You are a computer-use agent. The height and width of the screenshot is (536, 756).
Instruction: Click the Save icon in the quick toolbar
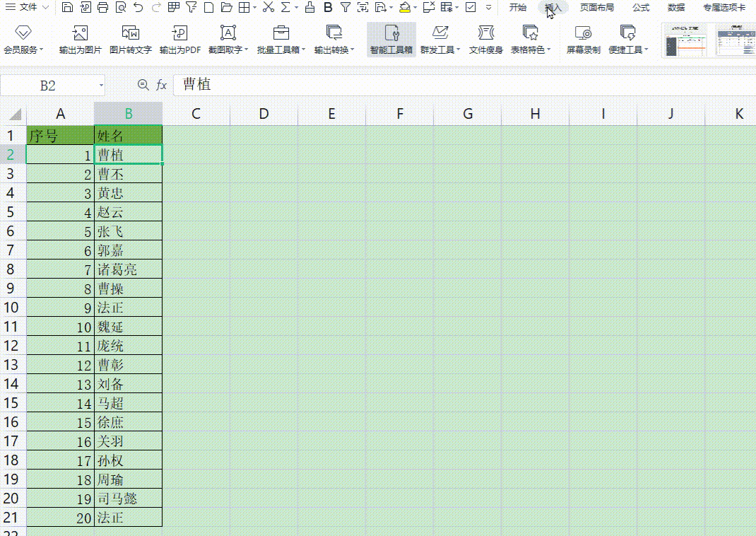tap(68, 7)
